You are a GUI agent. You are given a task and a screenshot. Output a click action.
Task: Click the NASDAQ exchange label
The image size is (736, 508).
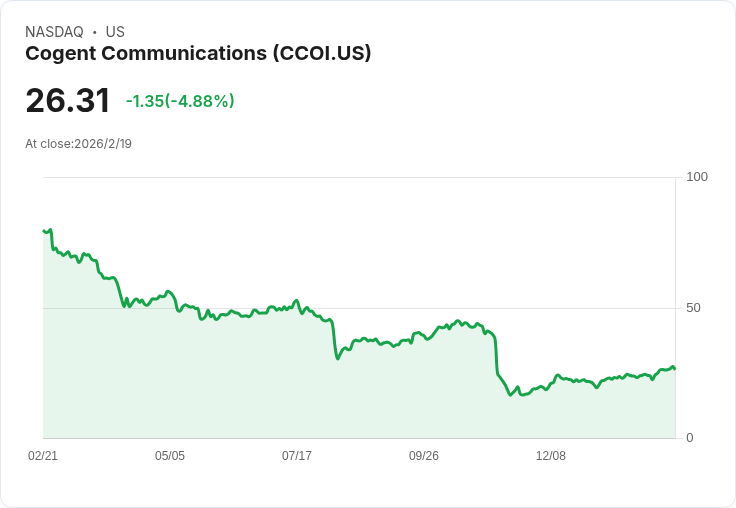tap(54, 32)
